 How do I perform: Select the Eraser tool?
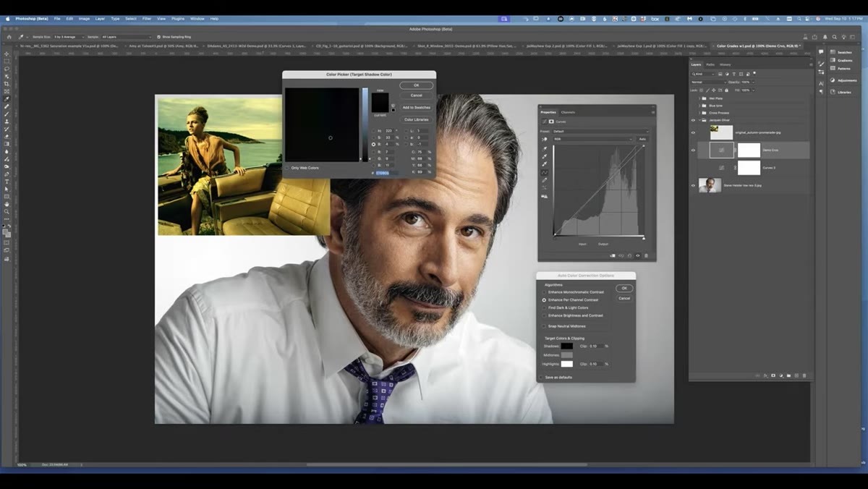point(7,137)
